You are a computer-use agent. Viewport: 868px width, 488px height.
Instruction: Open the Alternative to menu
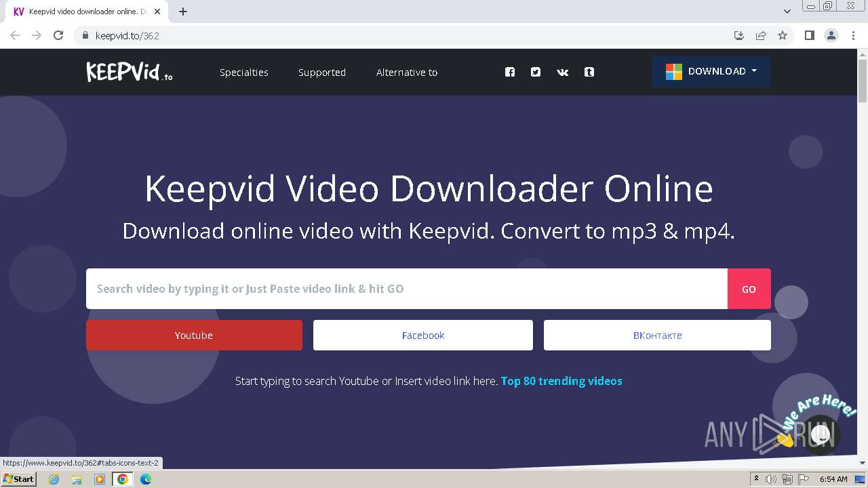[x=407, y=73]
